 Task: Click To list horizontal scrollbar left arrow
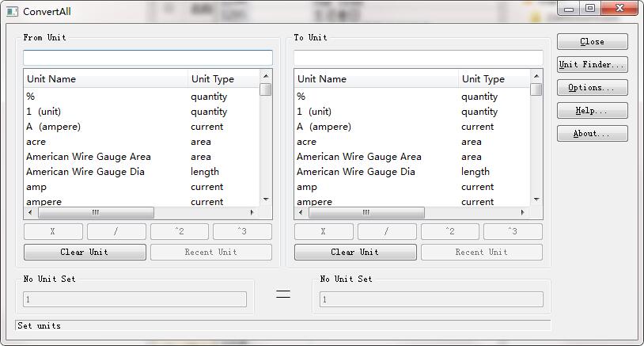pos(301,212)
